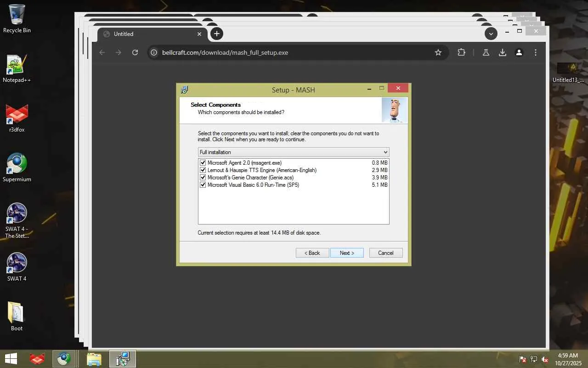The width and height of the screenshot is (588, 368).
Task: Minimize the Setup - MASH dialog
Action: click(369, 88)
